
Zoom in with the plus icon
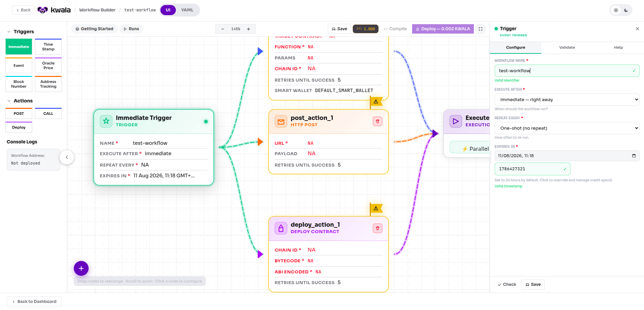point(248,29)
